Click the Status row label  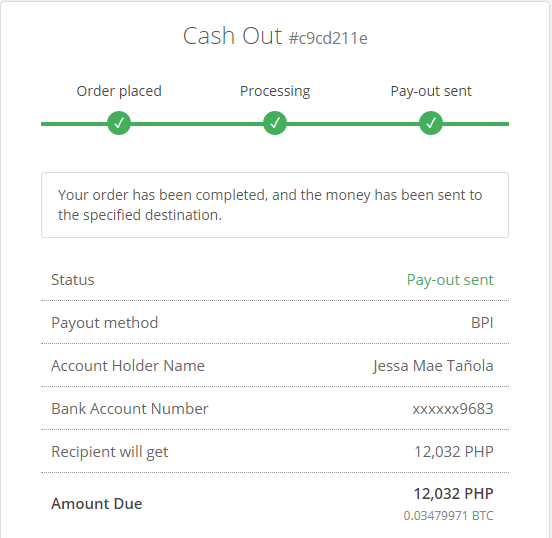(x=73, y=280)
